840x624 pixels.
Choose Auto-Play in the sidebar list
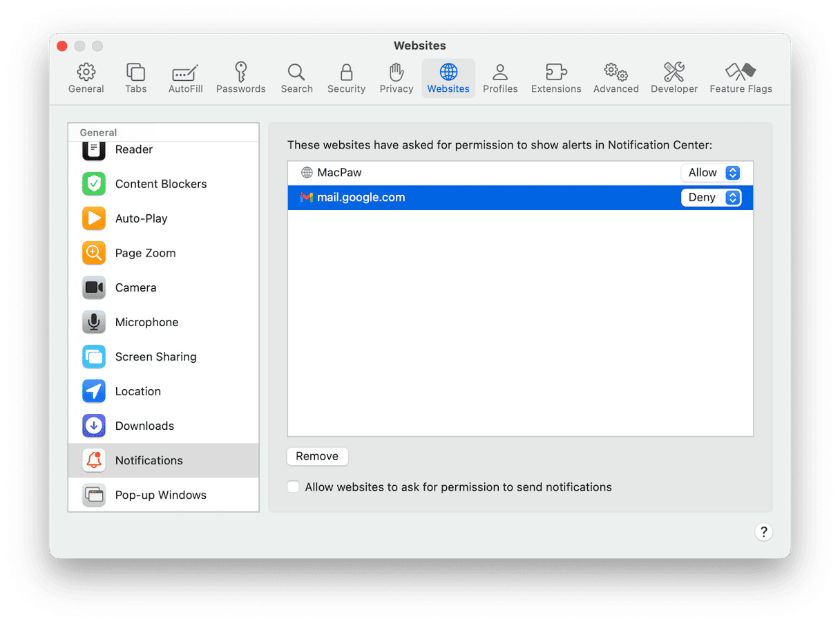142,218
